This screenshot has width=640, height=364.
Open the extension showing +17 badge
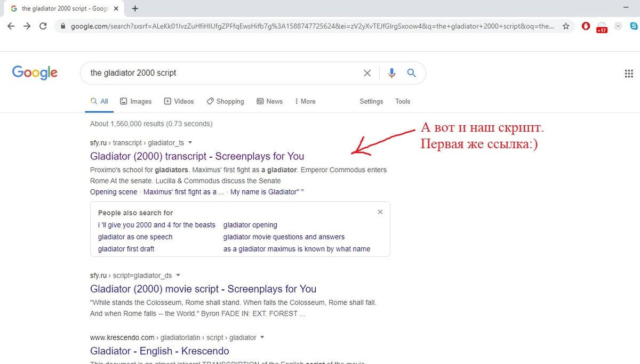click(602, 27)
